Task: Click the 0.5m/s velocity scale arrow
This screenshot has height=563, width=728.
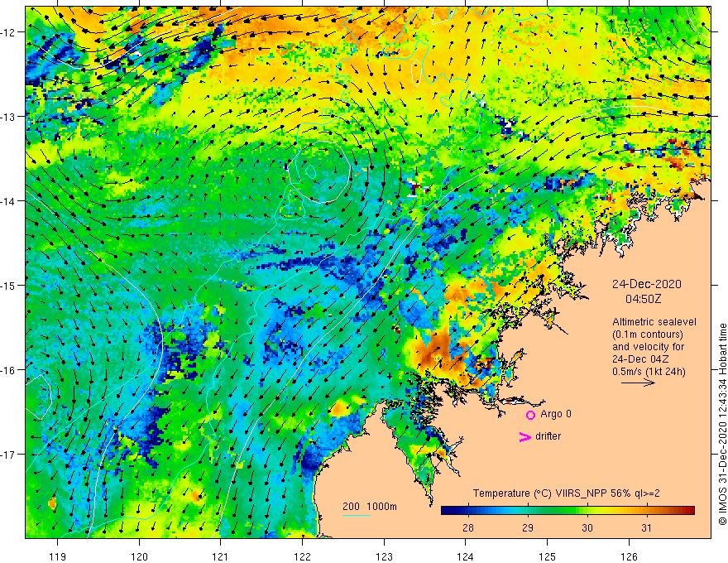Action: click(638, 383)
